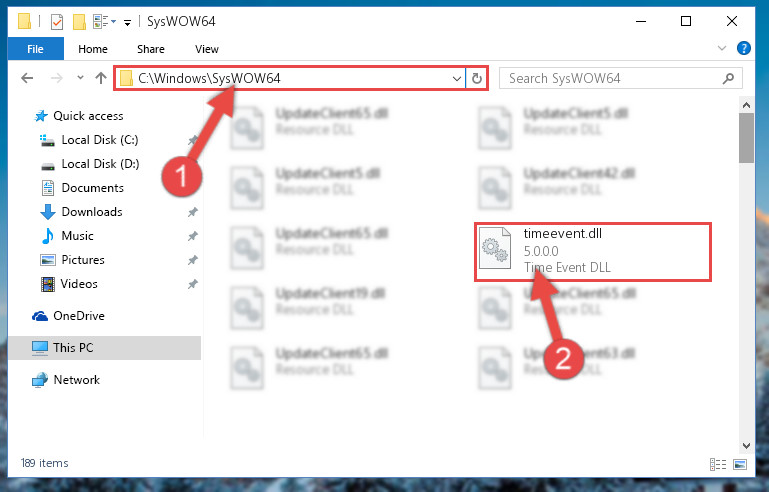The width and height of the screenshot is (769, 492).
Task: Click the Search SysWOW64 input field
Action: [613, 78]
